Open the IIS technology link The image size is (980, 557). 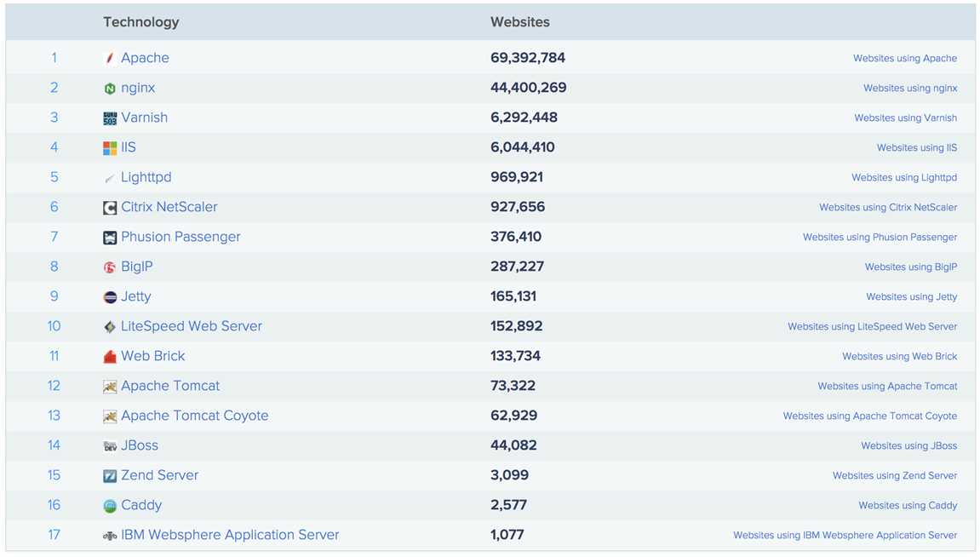pos(128,146)
